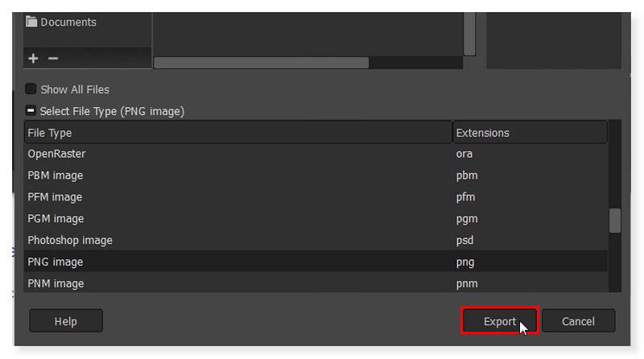The width and height of the screenshot is (644, 359).
Task: Enable the Show All Files checkbox
Action: pos(31,89)
